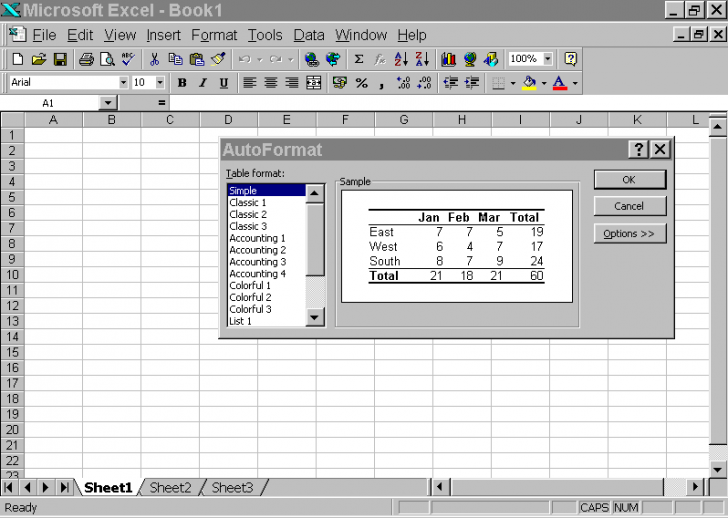Launch the Chart Wizard icon
728x518 pixels.
448,59
